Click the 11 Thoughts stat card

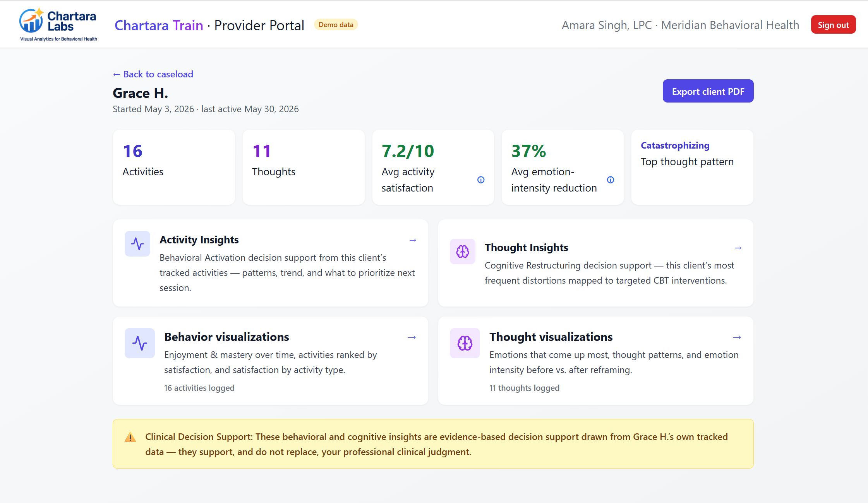(304, 167)
